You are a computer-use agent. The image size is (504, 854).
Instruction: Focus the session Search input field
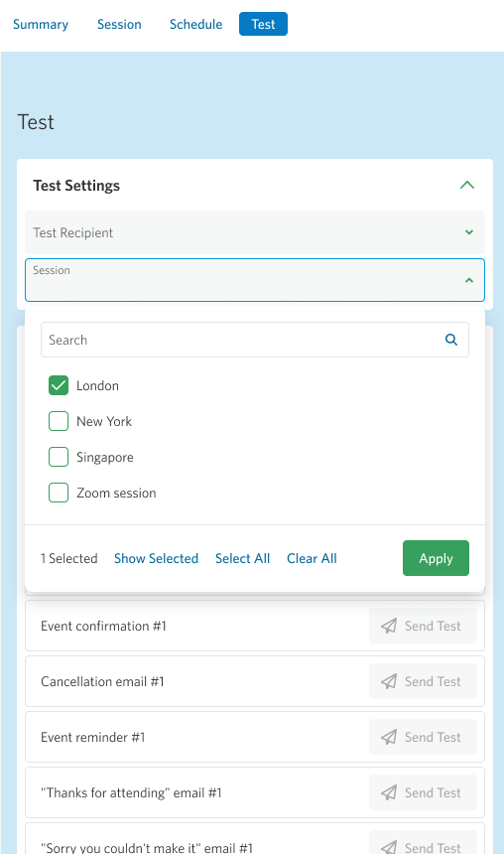pyautogui.click(x=255, y=340)
